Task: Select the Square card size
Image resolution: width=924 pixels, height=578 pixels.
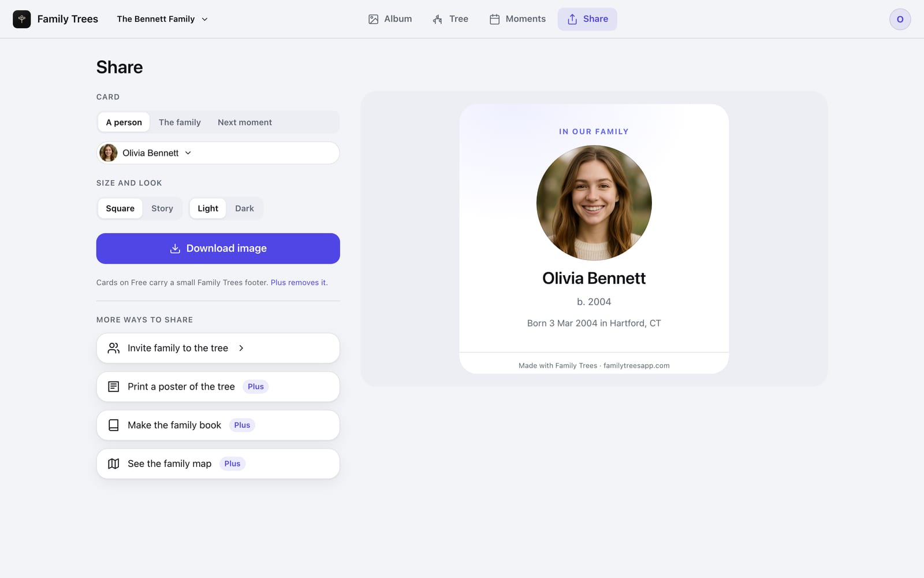Action: [x=120, y=208]
